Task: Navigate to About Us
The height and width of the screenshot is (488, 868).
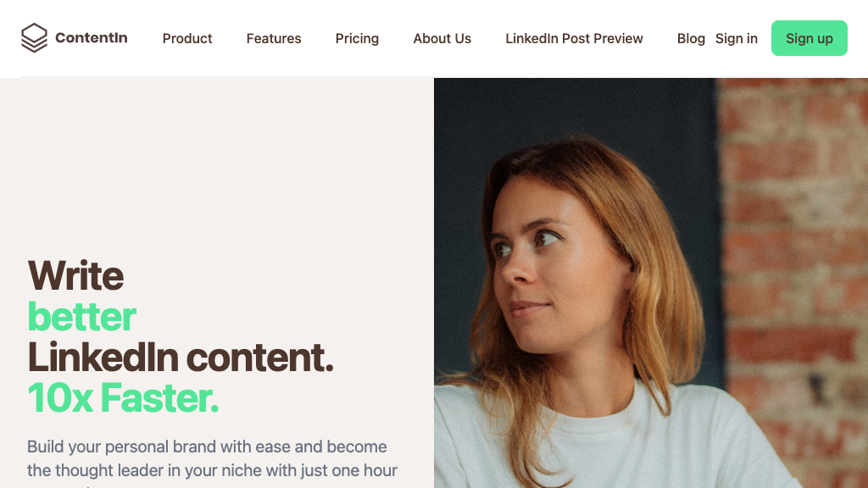Action: (442, 38)
